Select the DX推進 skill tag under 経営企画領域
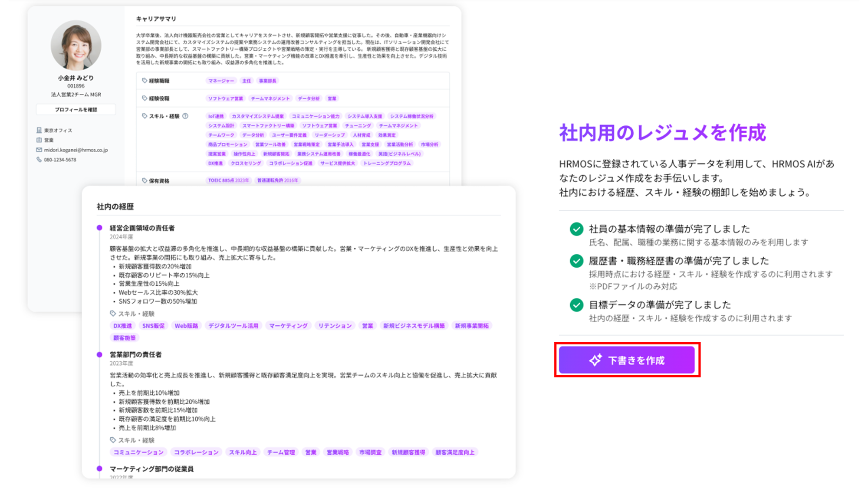Screen dimensions: 868x488 coord(122,326)
